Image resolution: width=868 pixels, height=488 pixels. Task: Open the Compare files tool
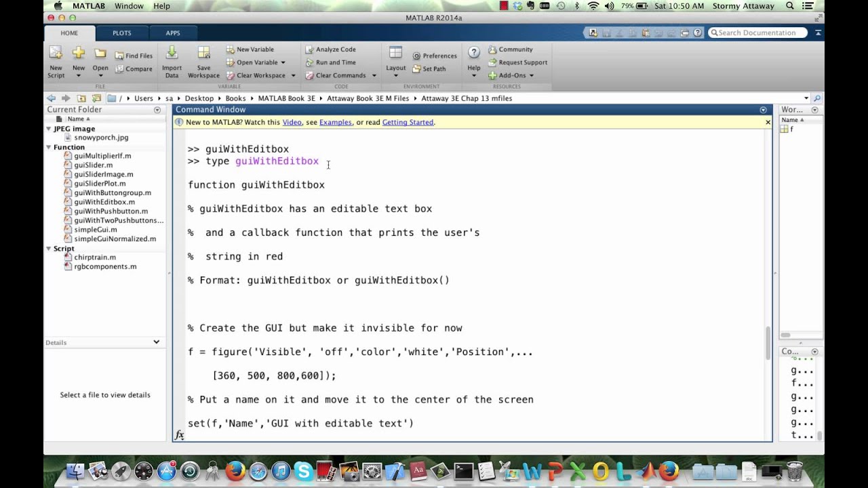tap(134, 68)
